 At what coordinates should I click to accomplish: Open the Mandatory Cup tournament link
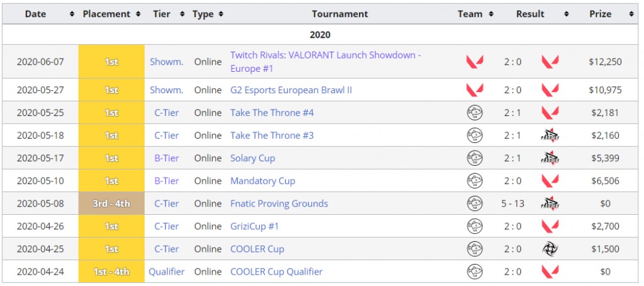point(262,181)
